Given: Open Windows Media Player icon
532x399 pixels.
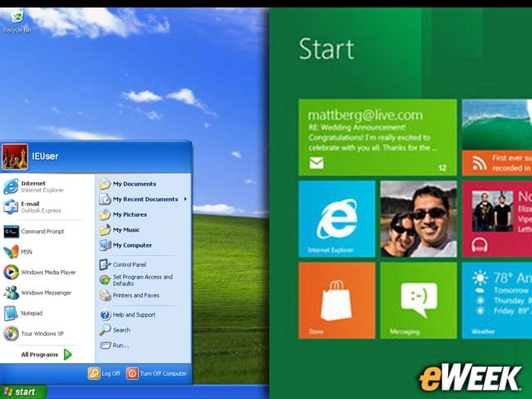Looking at the screenshot, I should (11, 272).
